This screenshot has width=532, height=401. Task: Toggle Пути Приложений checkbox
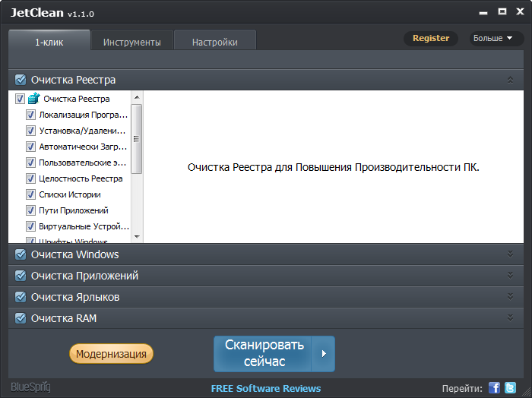(31, 210)
